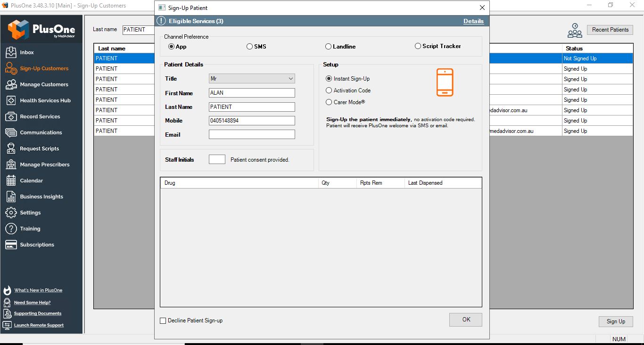Click the Last Name field in the dialog

(x=252, y=107)
